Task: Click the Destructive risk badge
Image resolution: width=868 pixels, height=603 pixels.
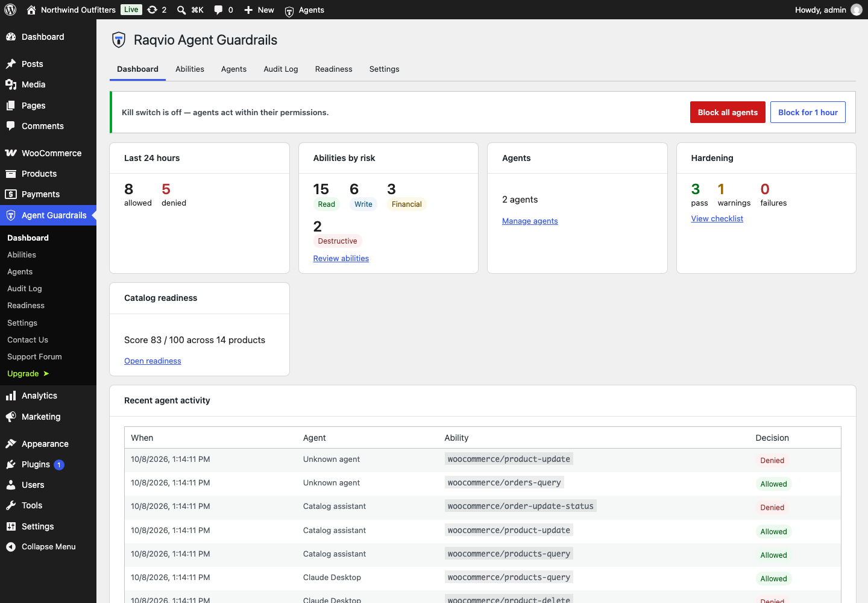Action: [x=338, y=241]
